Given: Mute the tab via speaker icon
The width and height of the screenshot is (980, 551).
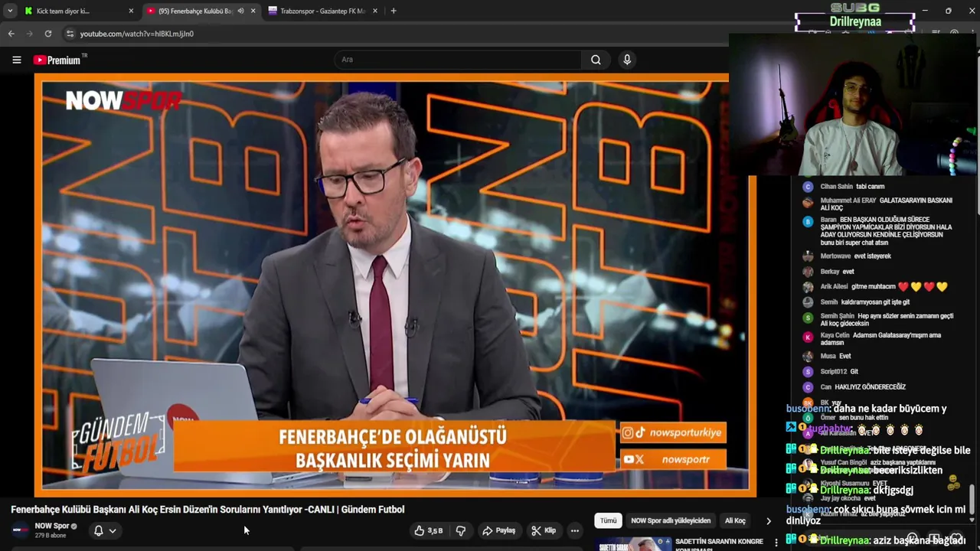Looking at the screenshot, I should click(240, 11).
